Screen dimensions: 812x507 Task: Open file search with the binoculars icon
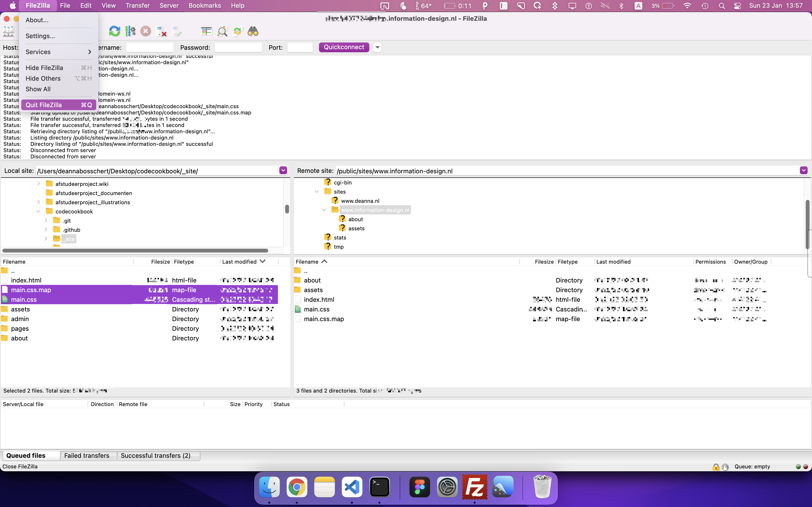point(253,31)
